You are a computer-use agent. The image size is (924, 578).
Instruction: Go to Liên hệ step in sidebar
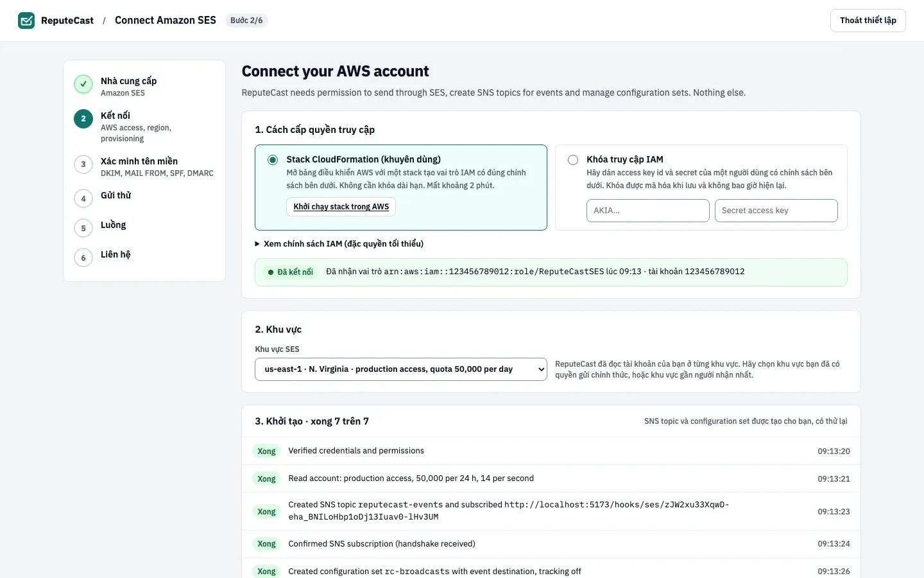pyautogui.click(x=116, y=254)
